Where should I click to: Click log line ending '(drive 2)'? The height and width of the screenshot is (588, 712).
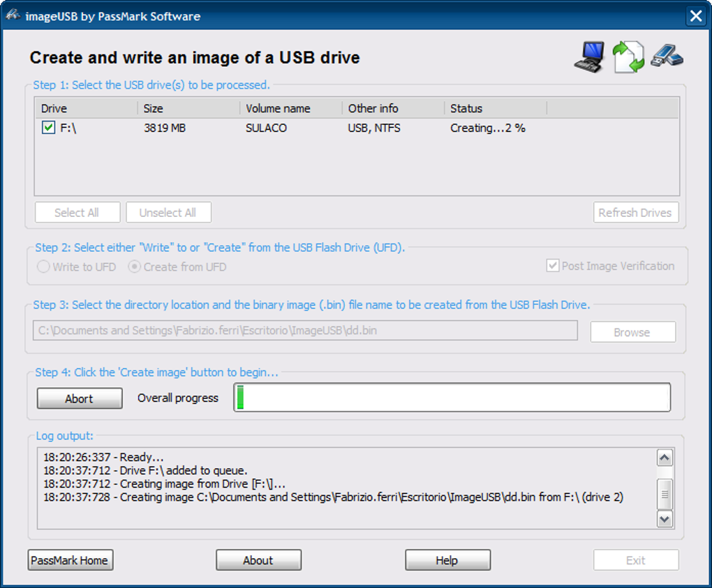tap(333, 497)
